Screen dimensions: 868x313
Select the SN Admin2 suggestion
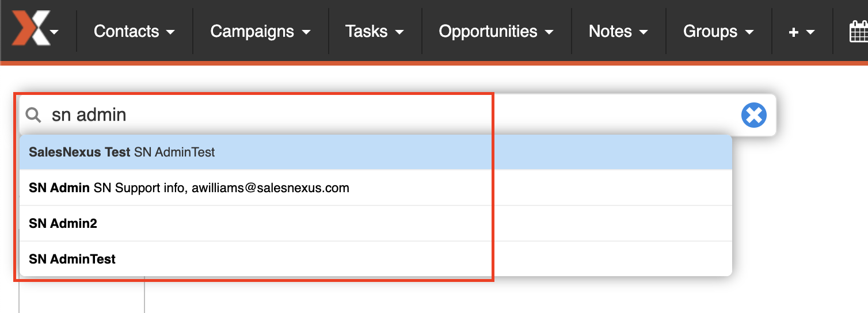[x=376, y=224]
